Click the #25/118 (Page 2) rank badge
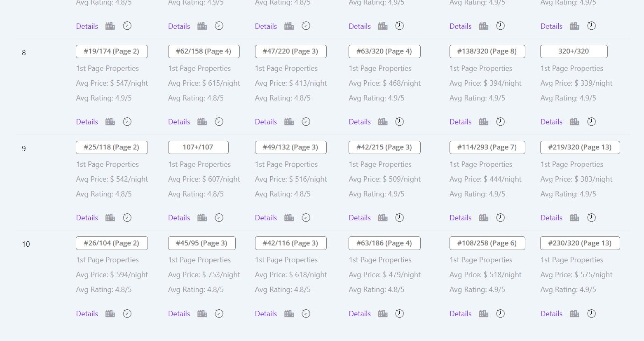Image resolution: width=644 pixels, height=341 pixels. coord(112,147)
